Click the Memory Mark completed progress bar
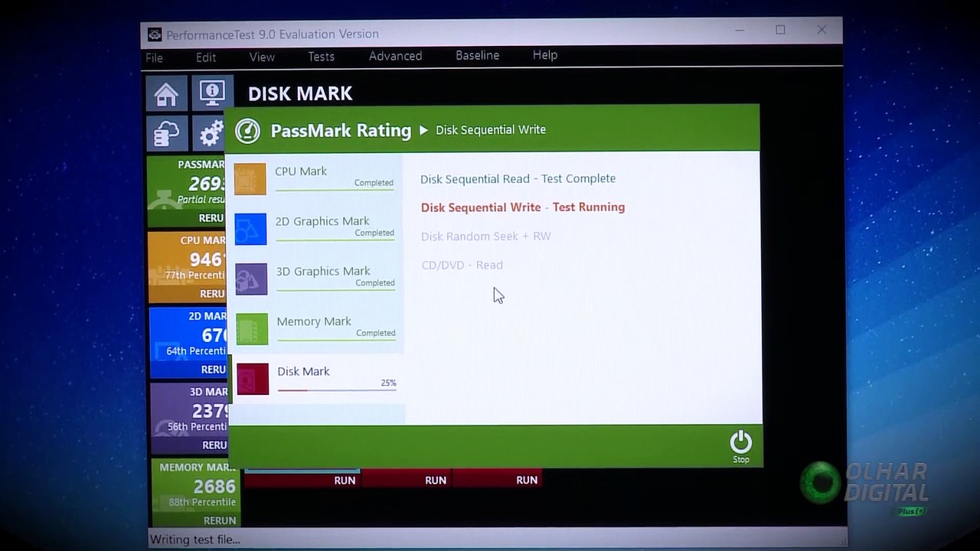Image resolution: width=980 pixels, height=551 pixels. (336, 340)
